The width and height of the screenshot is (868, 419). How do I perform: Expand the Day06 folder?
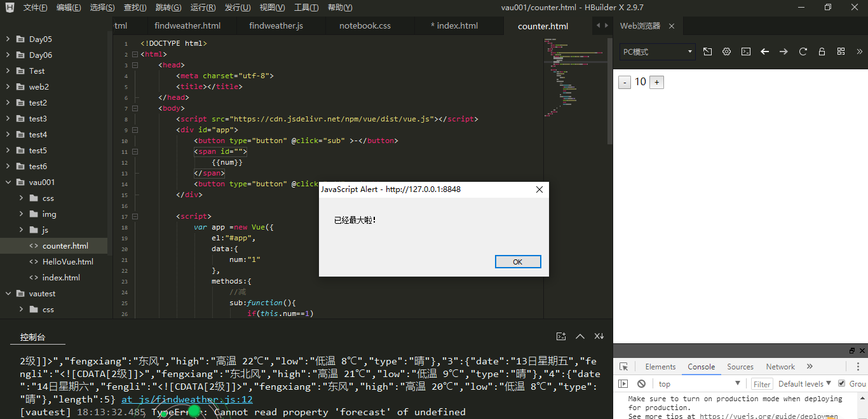pos(8,55)
